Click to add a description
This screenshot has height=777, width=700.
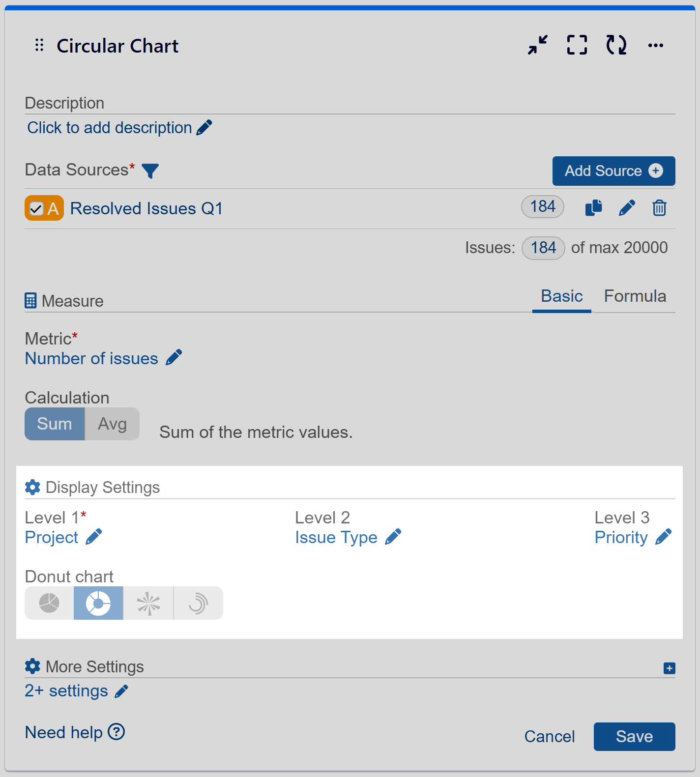point(109,128)
